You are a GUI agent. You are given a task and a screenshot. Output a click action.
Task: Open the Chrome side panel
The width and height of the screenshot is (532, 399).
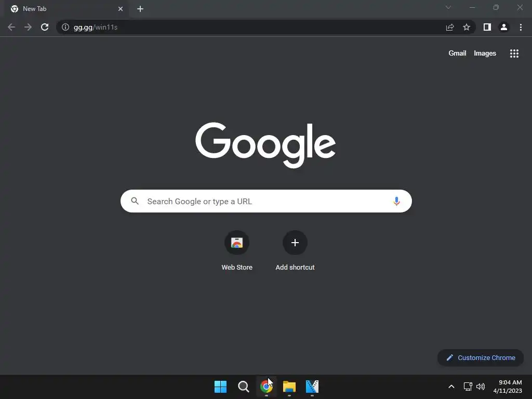487,27
